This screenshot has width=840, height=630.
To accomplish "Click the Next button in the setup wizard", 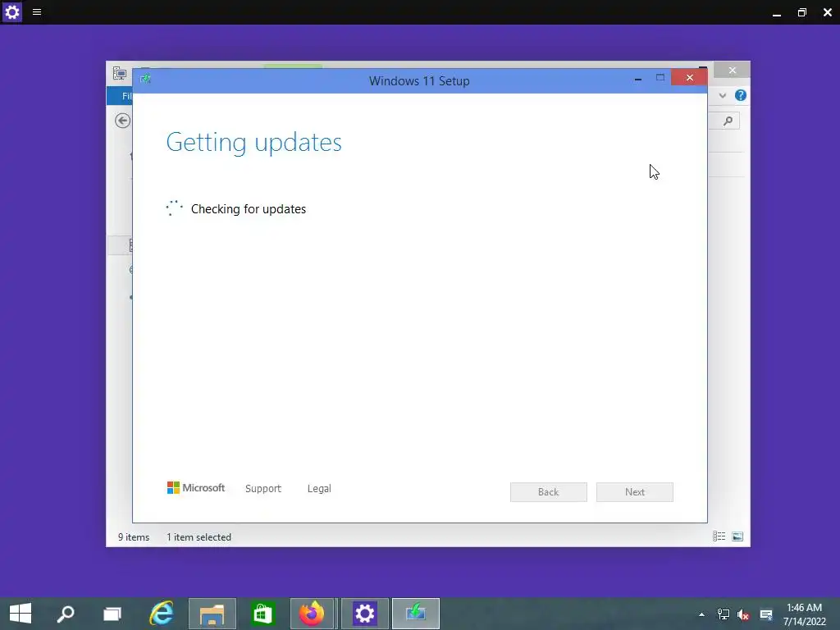I will point(635,492).
